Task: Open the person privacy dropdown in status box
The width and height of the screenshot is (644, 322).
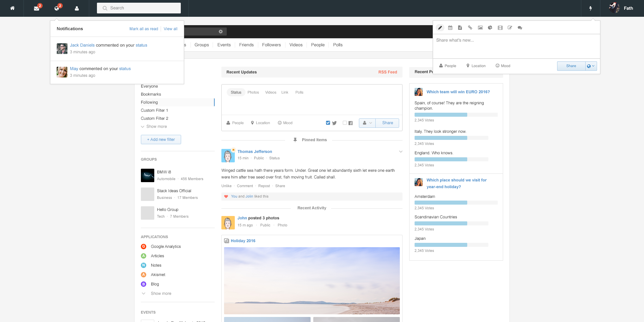Action: pyautogui.click(x=367, y=123)
